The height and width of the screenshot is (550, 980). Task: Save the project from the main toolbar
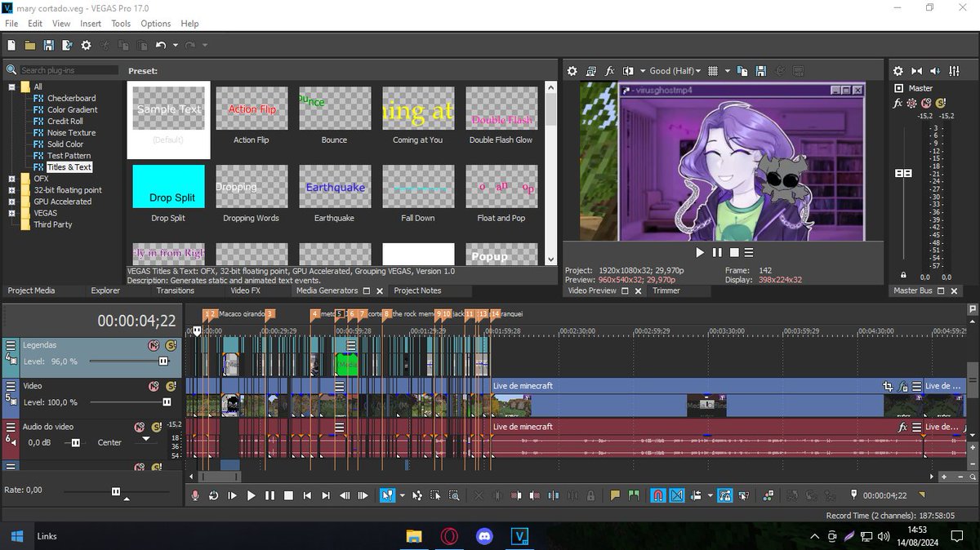[48, 45]
